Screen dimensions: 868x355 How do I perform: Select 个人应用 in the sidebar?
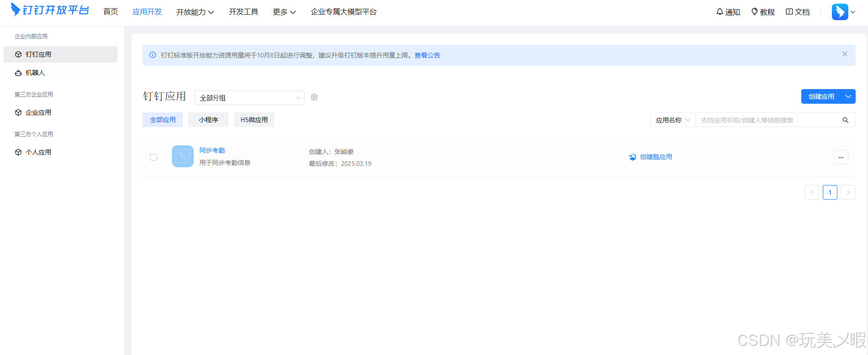pyautogui.click(x=60, y=152)
